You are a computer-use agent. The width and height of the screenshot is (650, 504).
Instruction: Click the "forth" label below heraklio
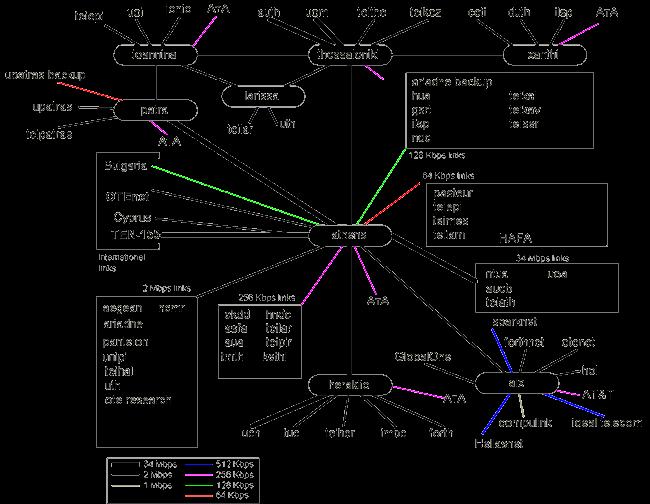click(440, 433)
